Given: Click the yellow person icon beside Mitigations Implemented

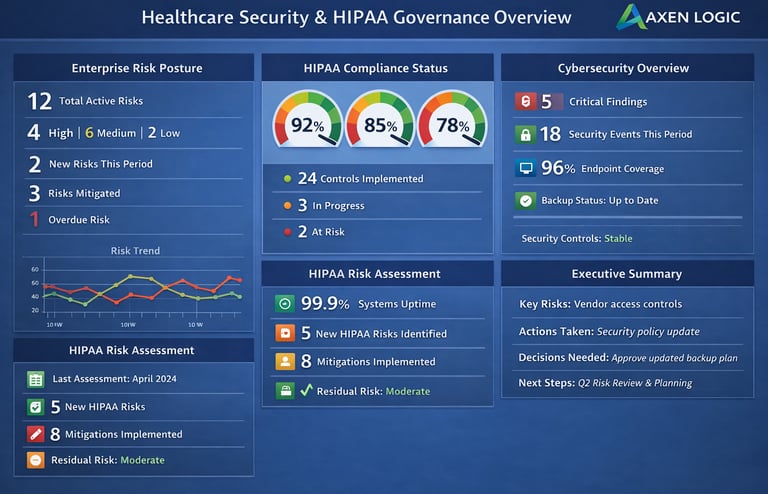Looking at the screenshot, I should pyautogui.click(x=285, y=361).
